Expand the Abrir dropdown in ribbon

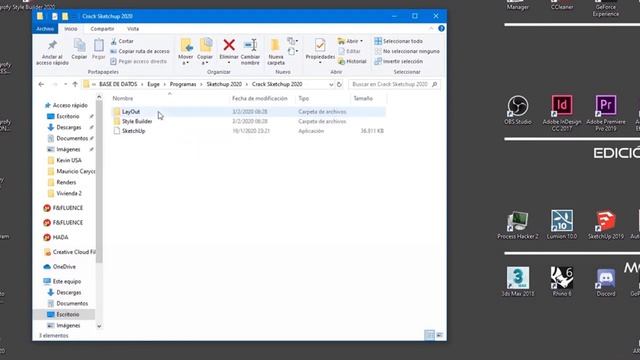(x=350, y=41)
